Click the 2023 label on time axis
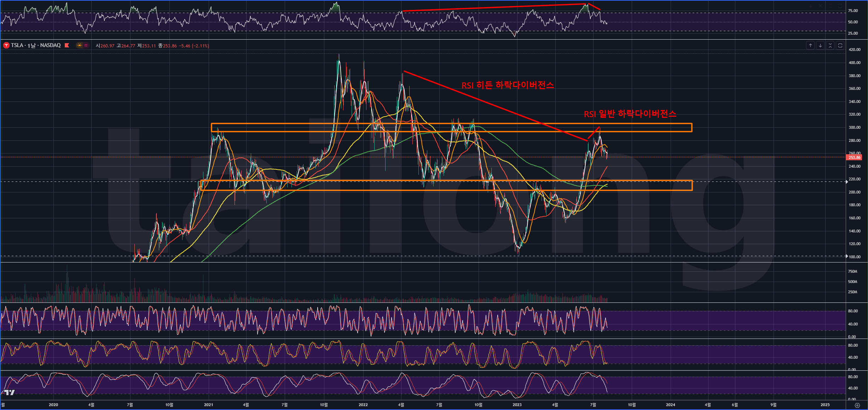The image size is (868, 410). click(517, 405)
